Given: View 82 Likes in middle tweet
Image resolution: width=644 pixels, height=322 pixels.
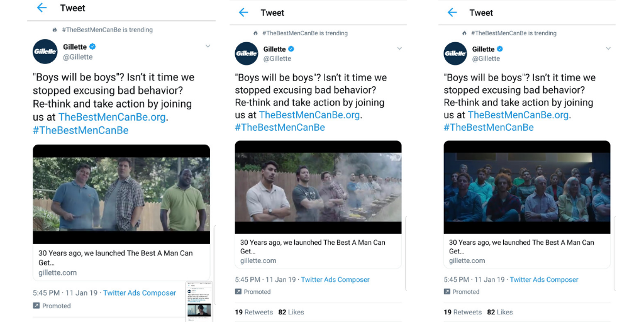Looking at the screenshot, I should [291, 312].
